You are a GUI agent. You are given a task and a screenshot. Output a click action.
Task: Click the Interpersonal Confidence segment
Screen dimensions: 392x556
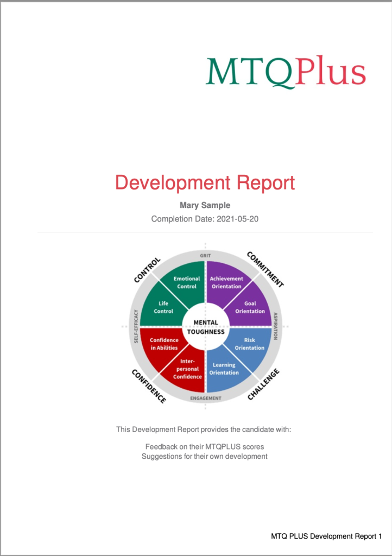point(187,369)
